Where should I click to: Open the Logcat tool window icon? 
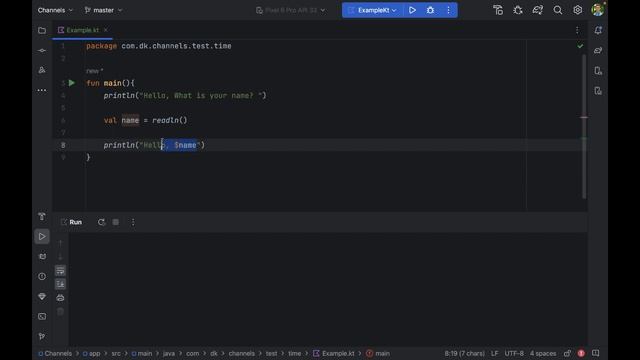[x=42, y=256]
